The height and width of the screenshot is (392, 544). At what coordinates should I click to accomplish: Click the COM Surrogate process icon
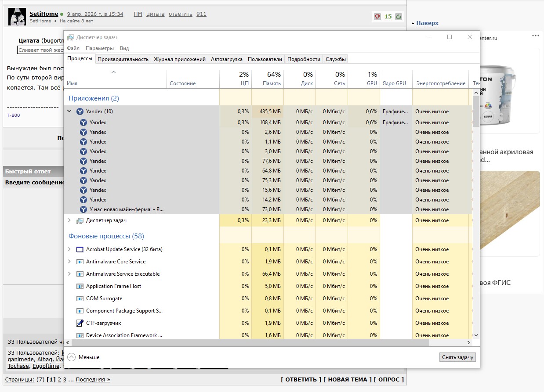point(80,298)
